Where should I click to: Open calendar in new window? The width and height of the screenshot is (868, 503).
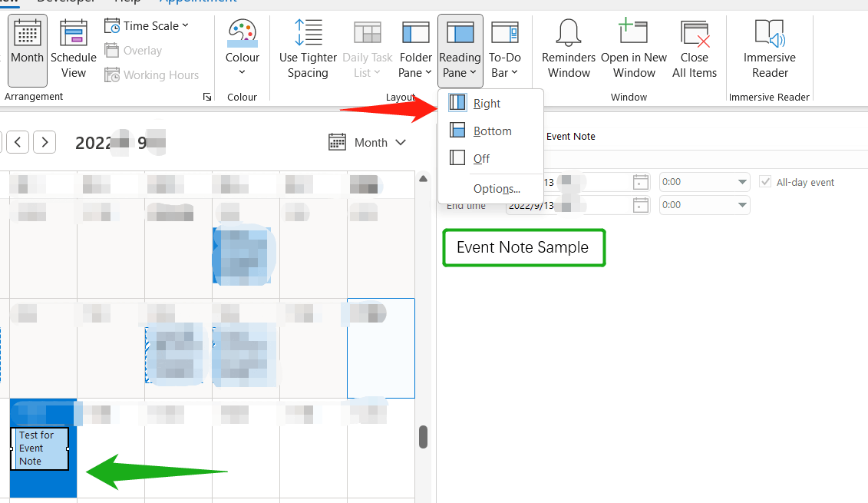[x=633, y=48]
